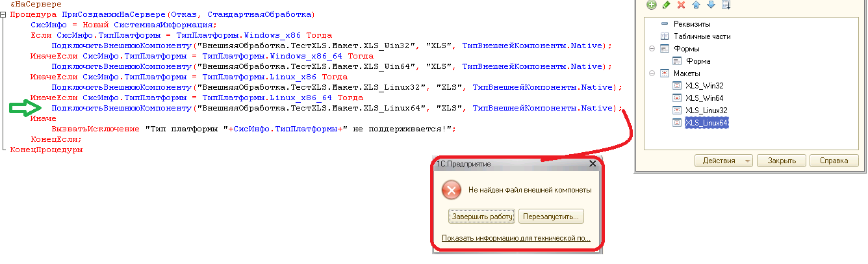Viewport: 868px width, 264px height.
Task: Select Табличные части in the tree
Action: click(x=702, y=36)
